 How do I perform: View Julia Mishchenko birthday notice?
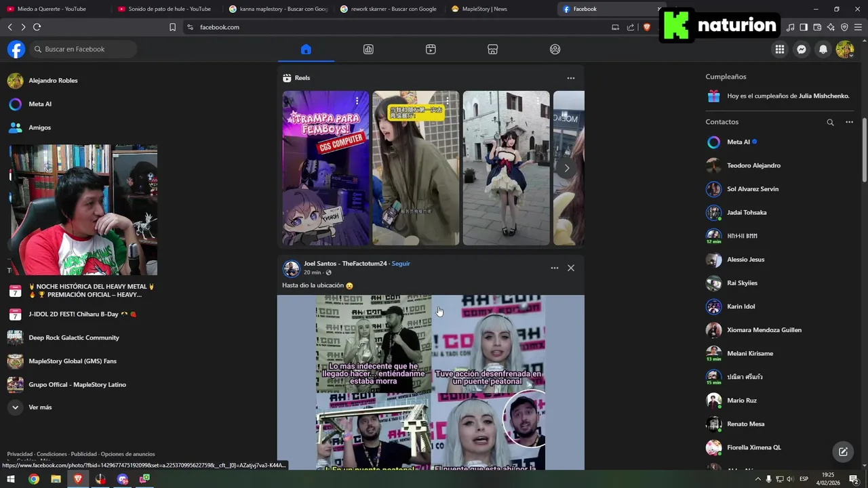coord(780,96)
